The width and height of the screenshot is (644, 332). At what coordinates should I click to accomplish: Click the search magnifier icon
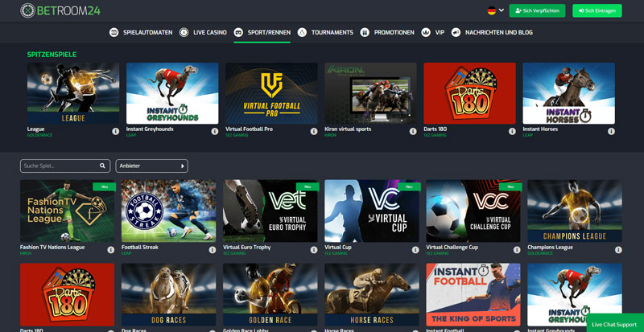102,166
